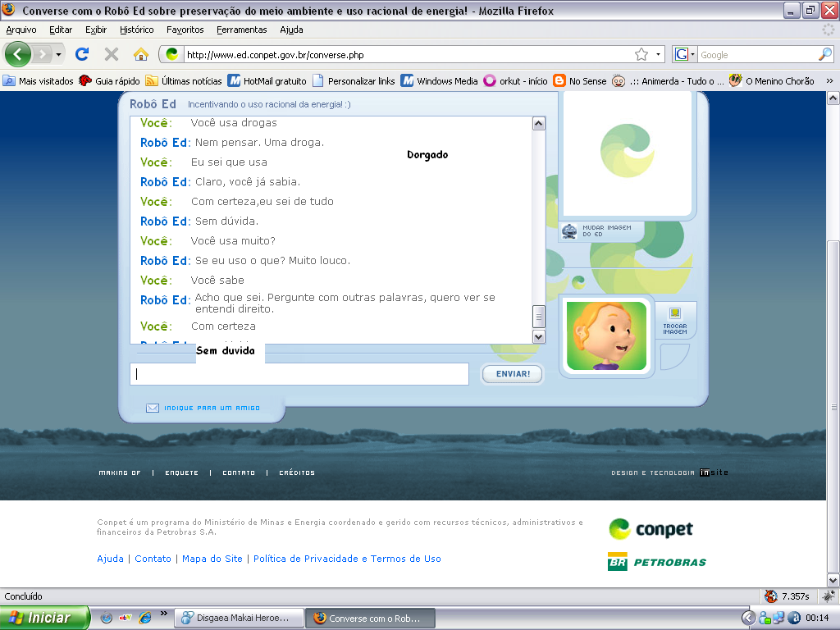Viewport: 840px width, 630px height.
Task: Open the Política de Privacidade e Termos link
Action: point(347,559)
